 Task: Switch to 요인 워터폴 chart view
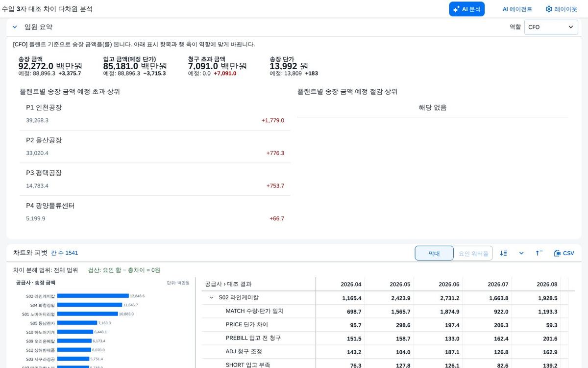[x=473, y=253]
